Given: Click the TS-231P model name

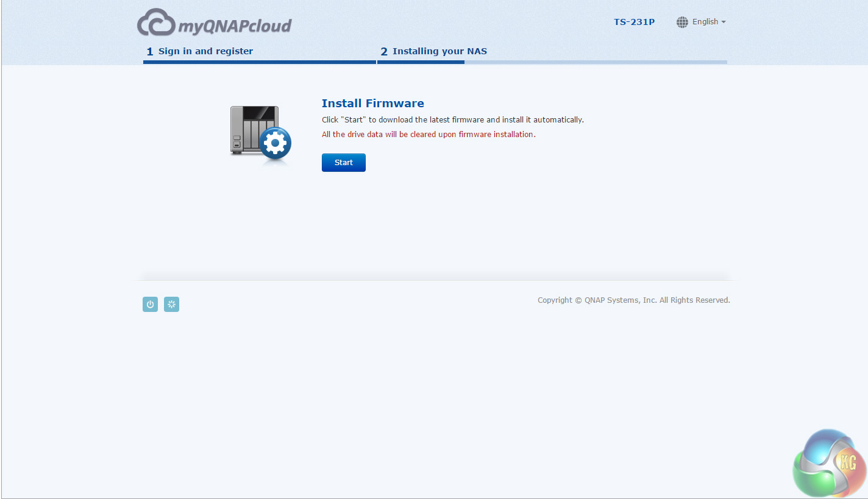Looking at the screenshot, I should pyautogui.click(x=634, y=22).
